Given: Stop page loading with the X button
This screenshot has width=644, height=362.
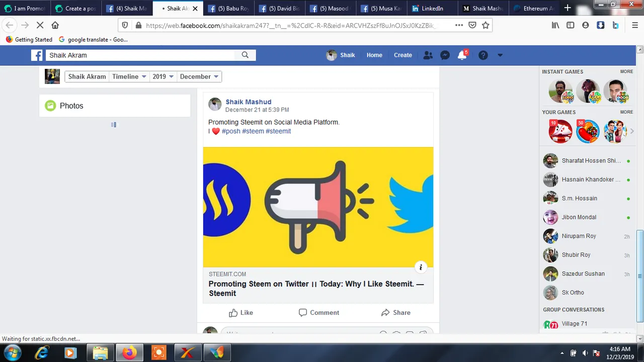Looking at the screenshot, I should tap(40, 25).
